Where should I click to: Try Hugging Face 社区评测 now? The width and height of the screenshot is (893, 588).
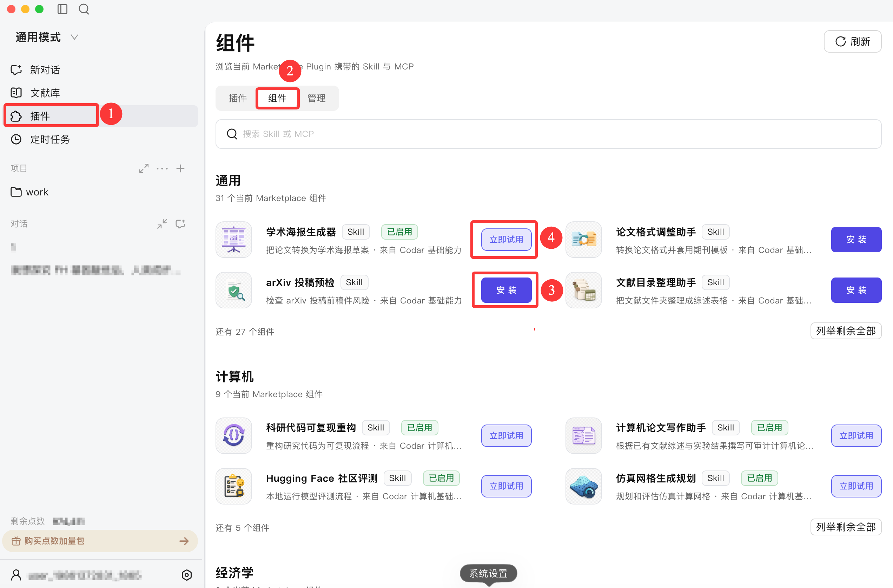pos(506,486)
